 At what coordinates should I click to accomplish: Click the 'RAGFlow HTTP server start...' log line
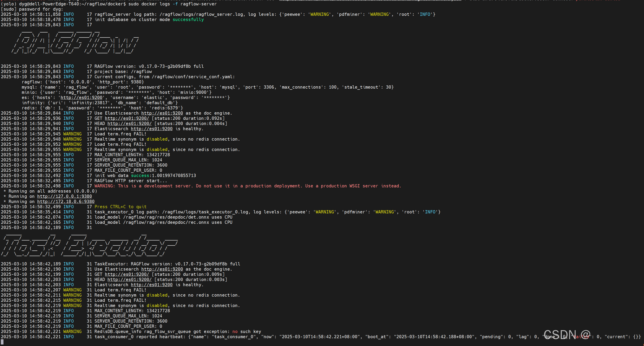tap(131, 181)
